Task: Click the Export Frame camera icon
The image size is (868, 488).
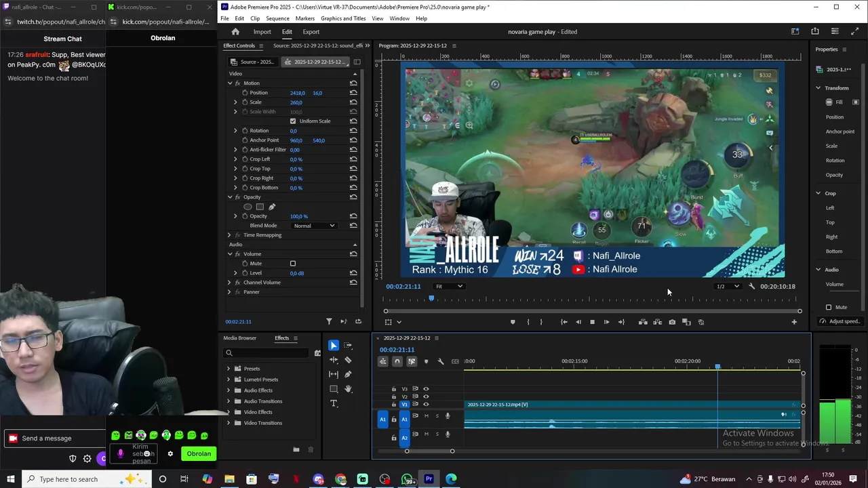Action: 672,322
